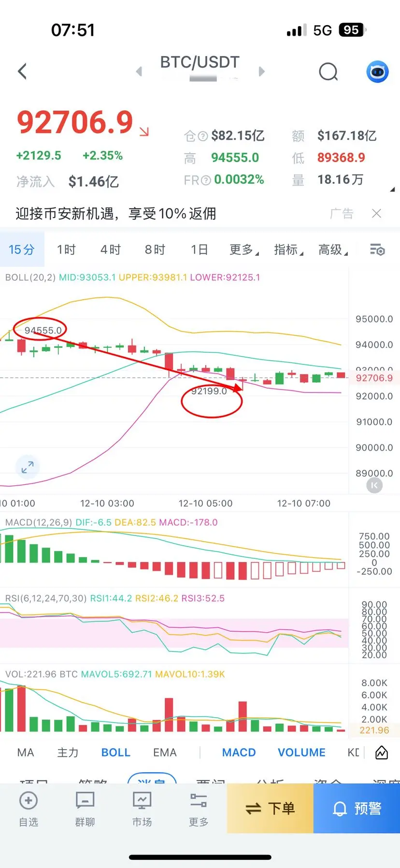The width and height of the screenshot is (400, 868).
Task: Select the 8时 timeframe tab
Action: pos(155,249)
